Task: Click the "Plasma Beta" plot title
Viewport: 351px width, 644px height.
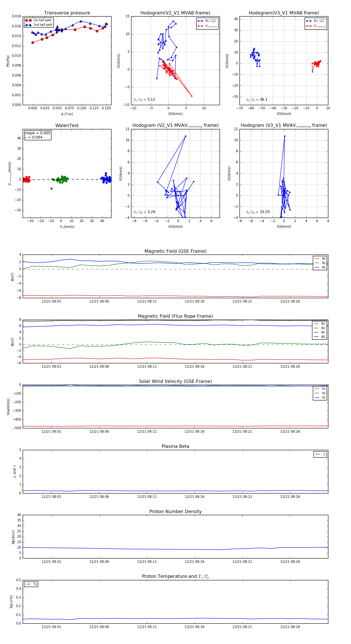Action: [x=175, y=447]
